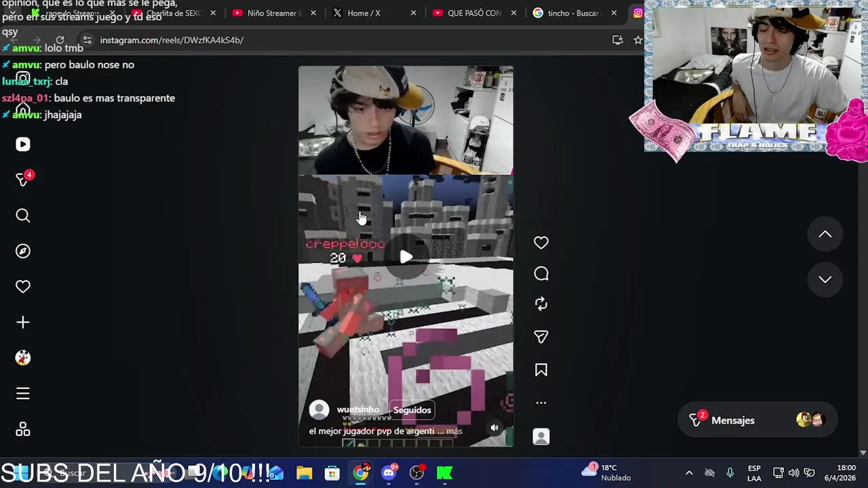Open the reel's three-dot more options
This screenshot has height=488, width=868.
(541, 403)
